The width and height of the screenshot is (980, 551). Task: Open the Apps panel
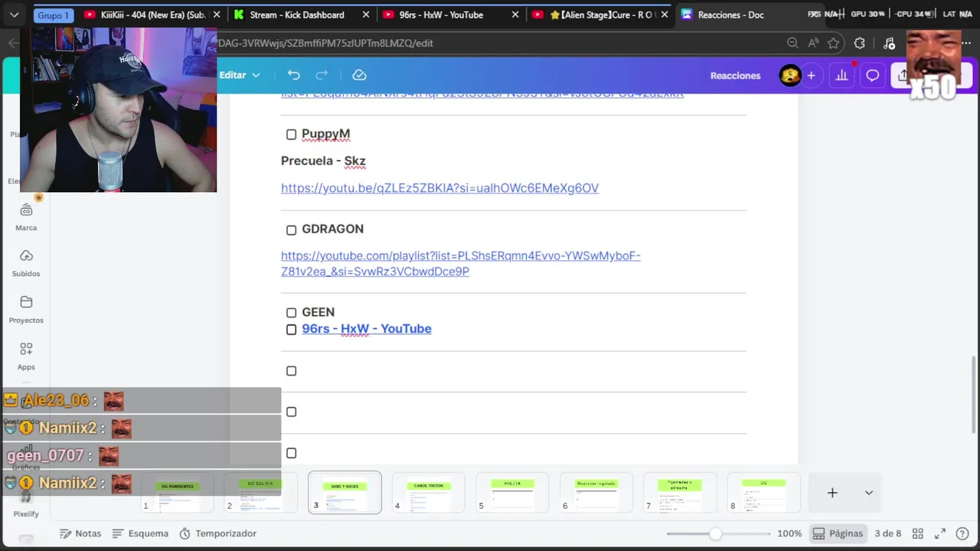(x=26, y=356)
